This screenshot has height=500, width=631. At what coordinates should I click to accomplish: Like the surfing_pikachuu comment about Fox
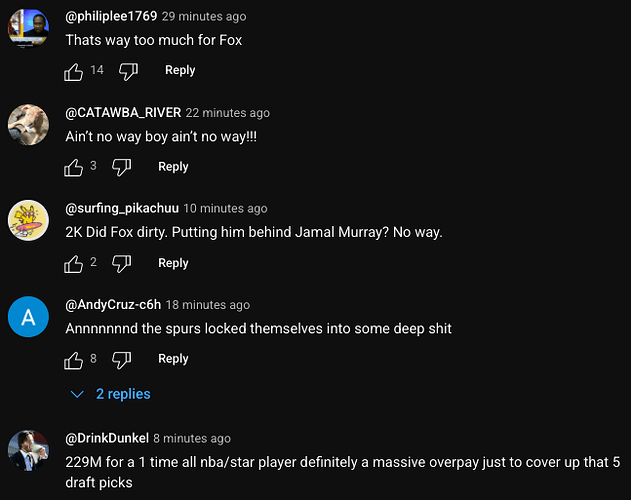pyautogui.click(x=74, y=264)
